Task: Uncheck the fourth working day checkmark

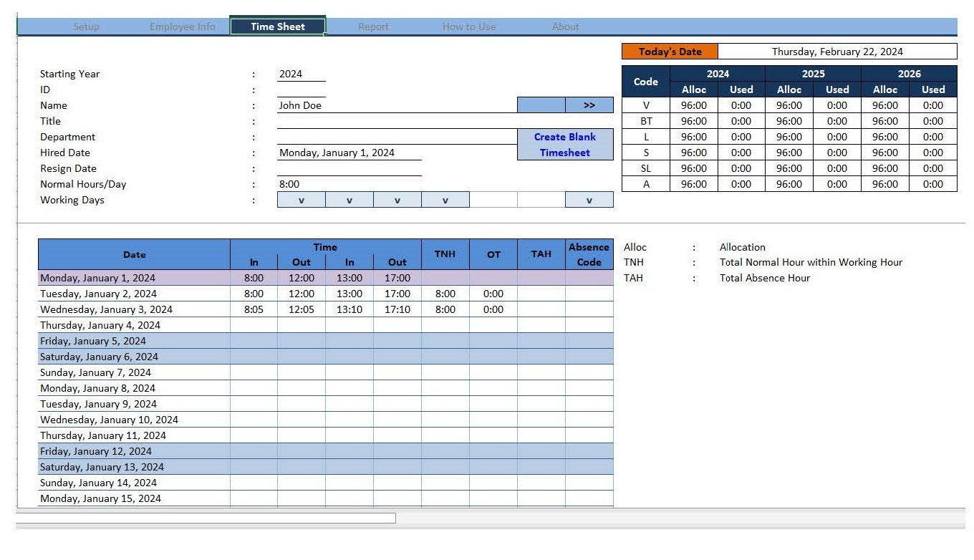Action: click(445, 200)
